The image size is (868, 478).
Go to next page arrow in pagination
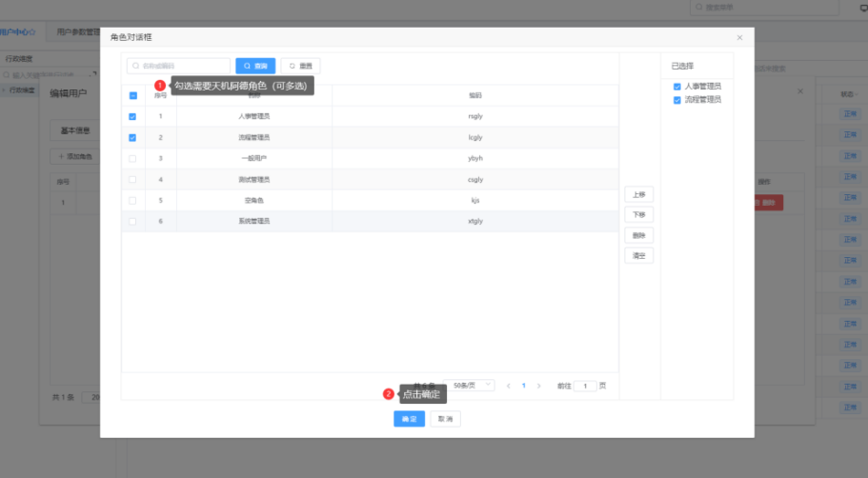click(538, 386)
